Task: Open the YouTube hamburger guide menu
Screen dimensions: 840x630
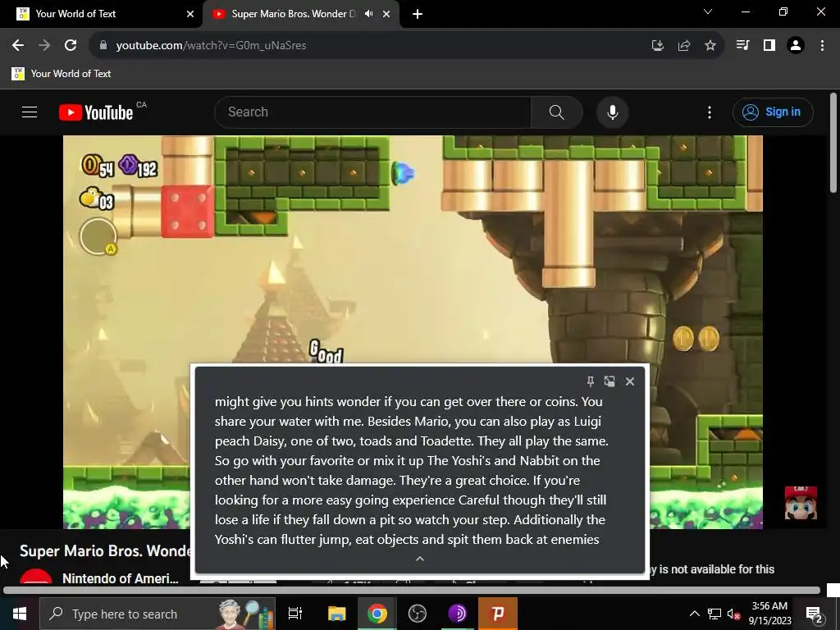Action: [x=30, y=112]
